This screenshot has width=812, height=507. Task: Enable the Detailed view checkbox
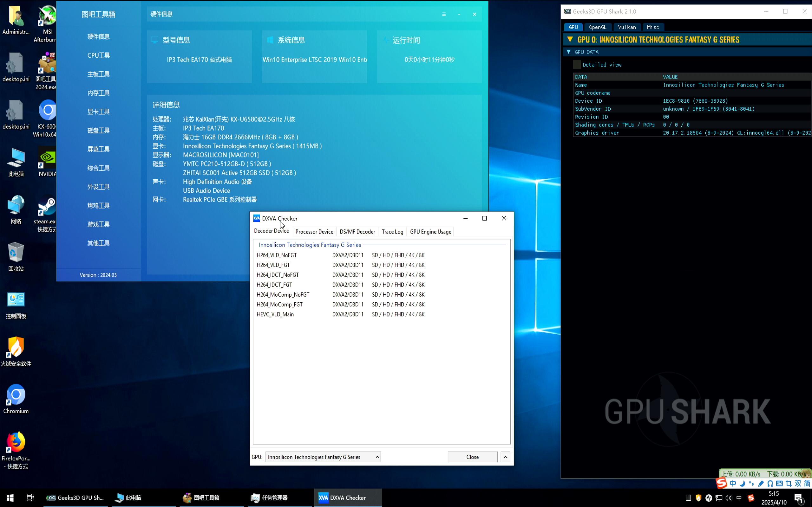[577, 65]
